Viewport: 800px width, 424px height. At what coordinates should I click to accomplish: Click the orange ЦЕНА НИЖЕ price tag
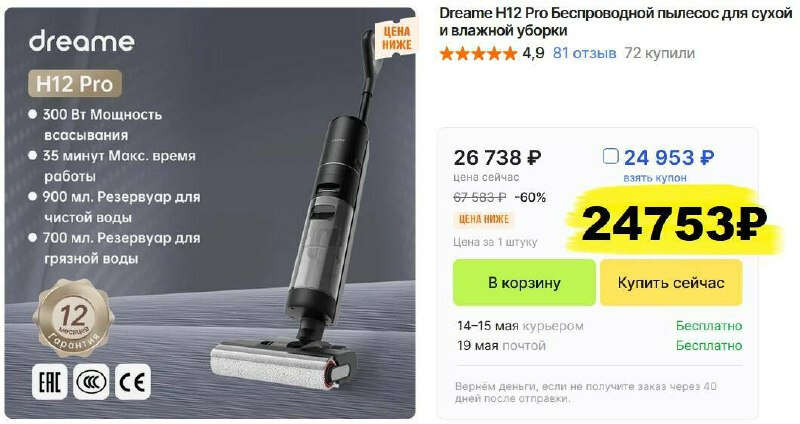coord(483,219)
